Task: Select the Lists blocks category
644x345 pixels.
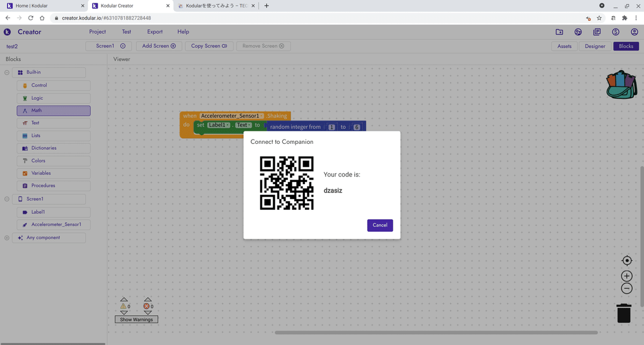Action: 53,136
